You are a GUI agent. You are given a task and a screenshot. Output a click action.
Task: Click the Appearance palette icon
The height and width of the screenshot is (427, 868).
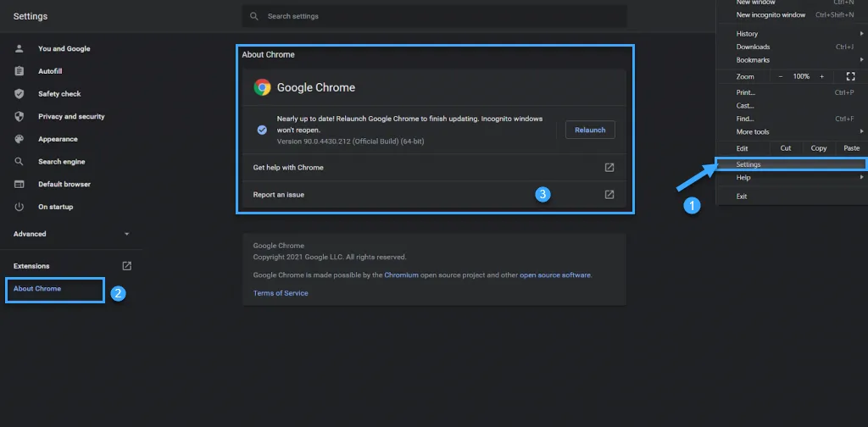coord(19,139)
